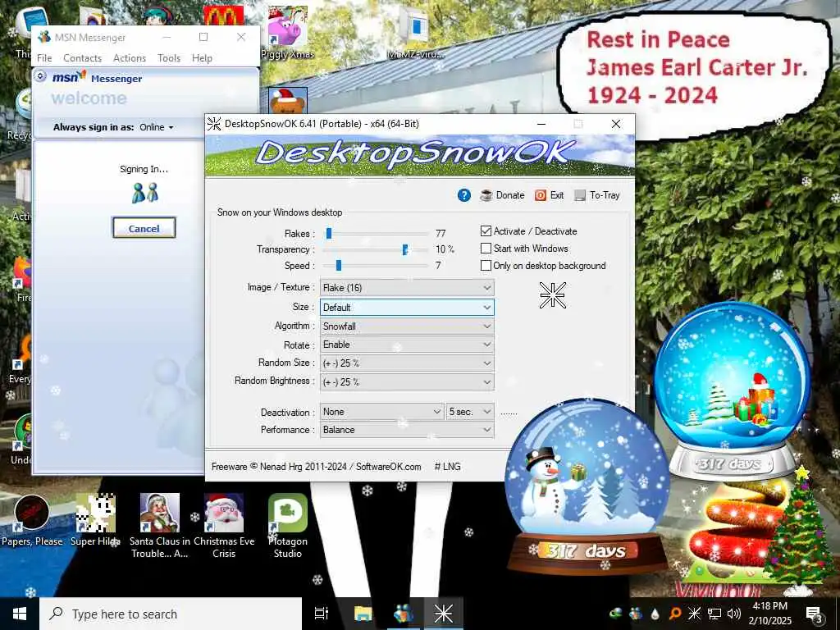Expand the Random Size dropdown

pyautogui.click(x=407, y=363)
